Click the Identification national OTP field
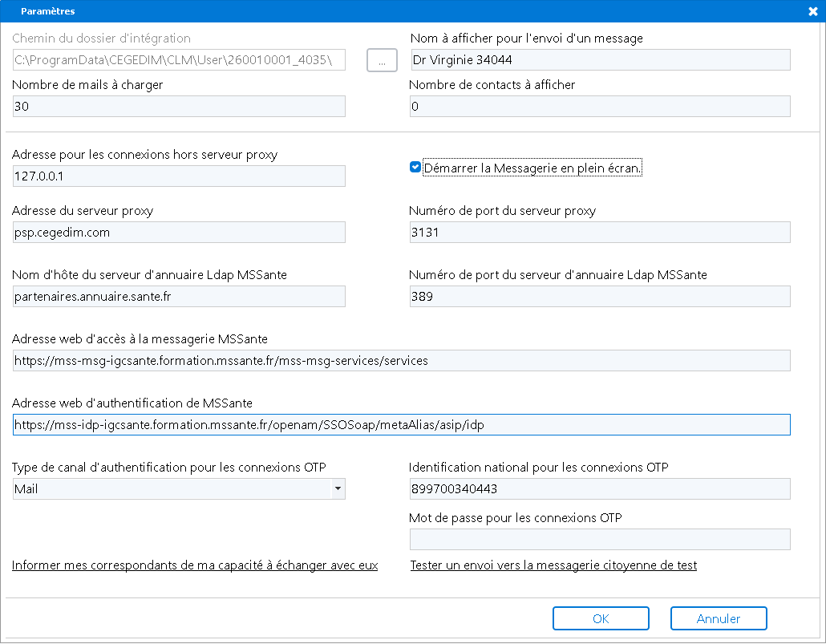Screen dimensions: 826x644 [x=599, y=488]
